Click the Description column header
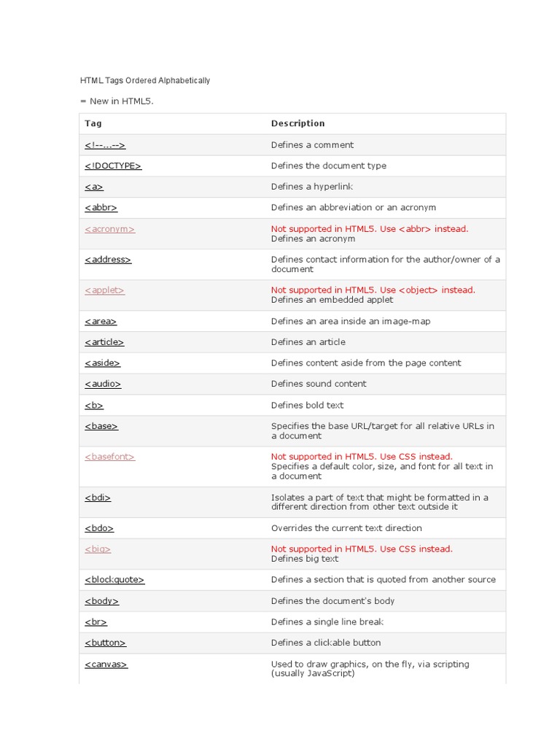The height and width of the screenshot is (747, 560). pos(297,123)
